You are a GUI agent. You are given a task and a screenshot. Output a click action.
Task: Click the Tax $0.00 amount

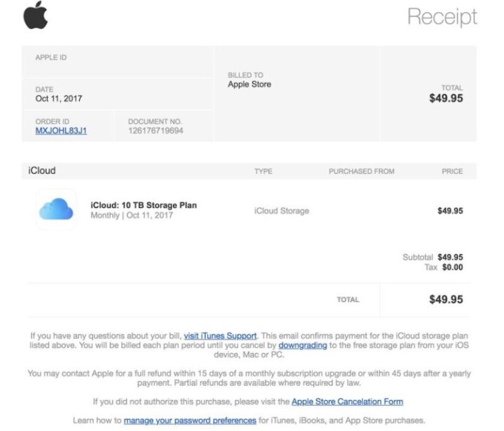pyautogui.click(x=452, y=267)
